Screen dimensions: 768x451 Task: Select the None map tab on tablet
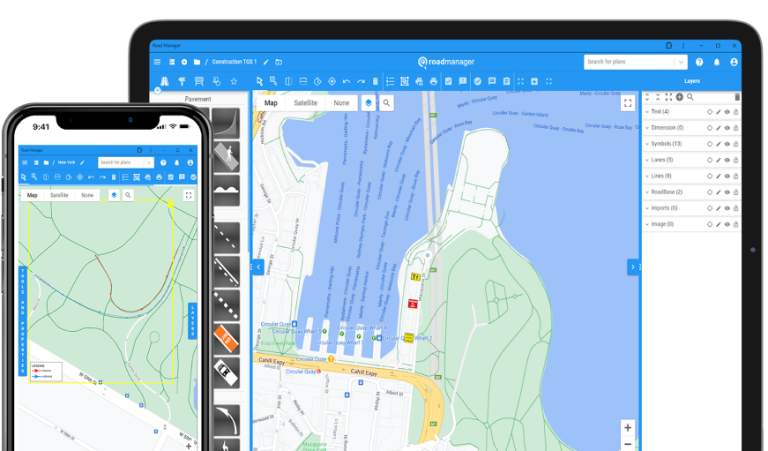click(341, 103)
